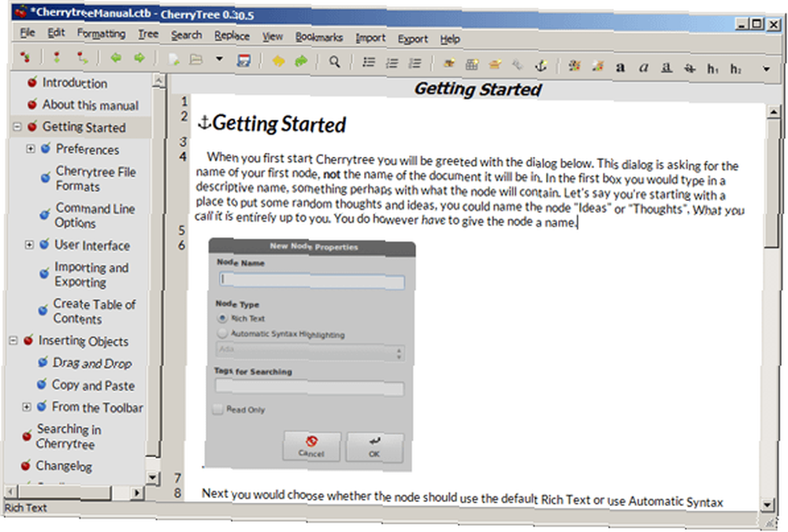Open the Tree menu
Image resolution: width=788 pixels, height=532 pixels.
[x=148, y=34]
